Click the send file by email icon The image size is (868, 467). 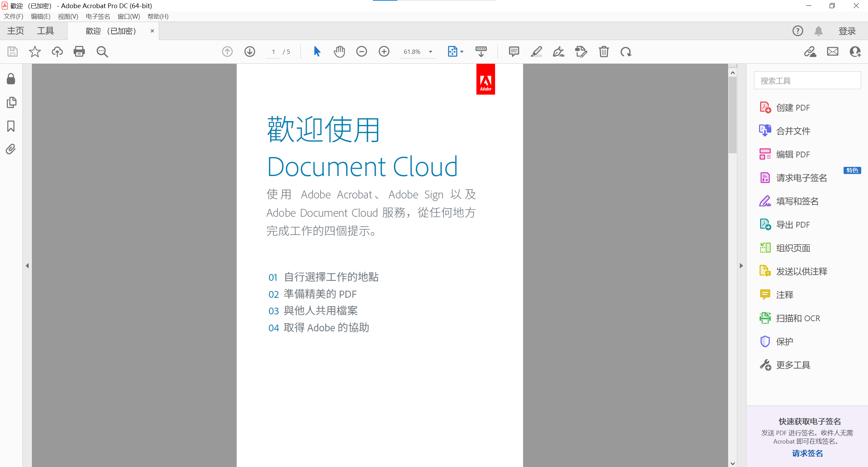832,52
